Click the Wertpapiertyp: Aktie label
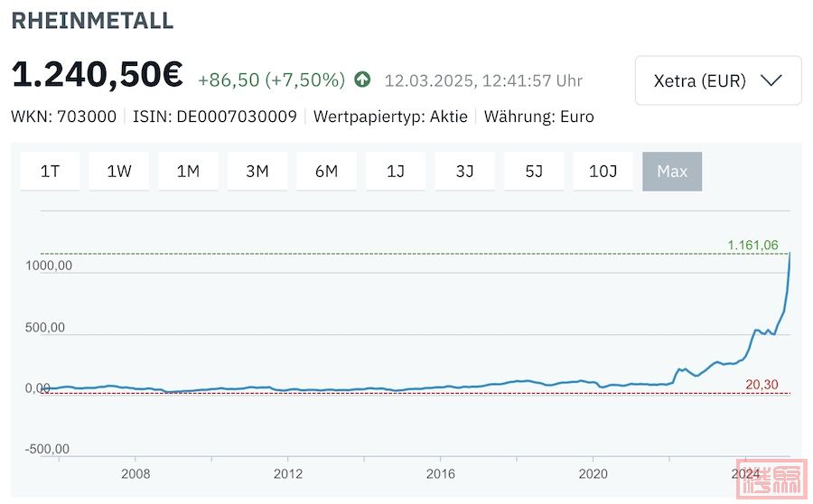The height and width of the screenshot is (504, 813). coord(390,117)
